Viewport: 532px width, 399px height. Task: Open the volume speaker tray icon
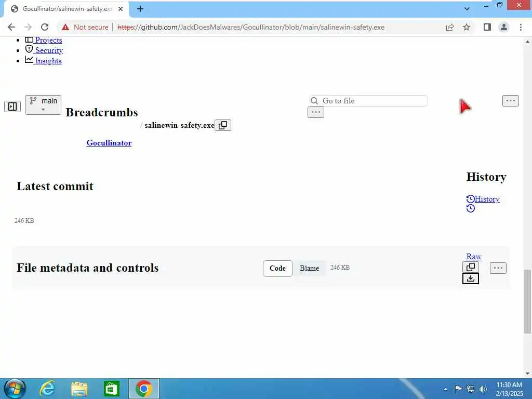[483, 389]
